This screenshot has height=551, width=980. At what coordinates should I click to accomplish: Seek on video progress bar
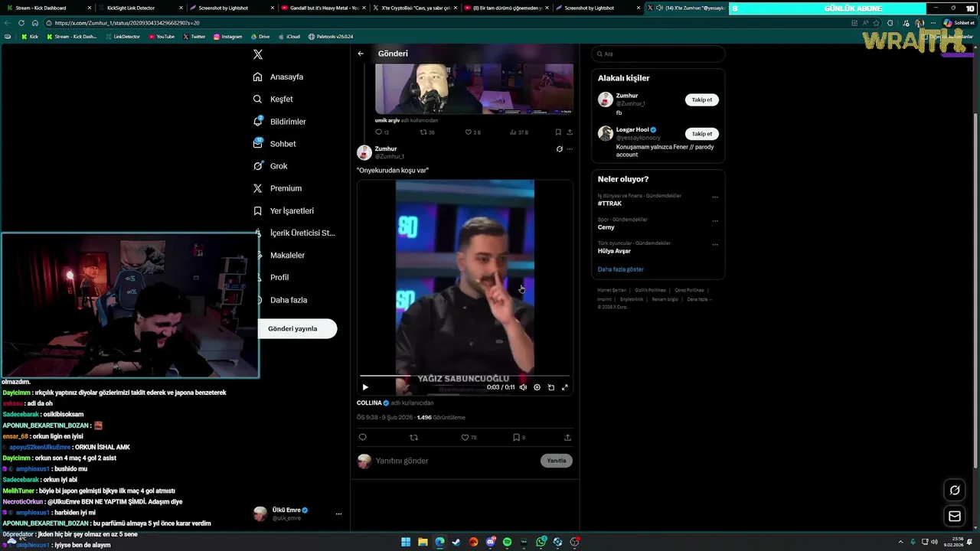click(x=465, y=376)
